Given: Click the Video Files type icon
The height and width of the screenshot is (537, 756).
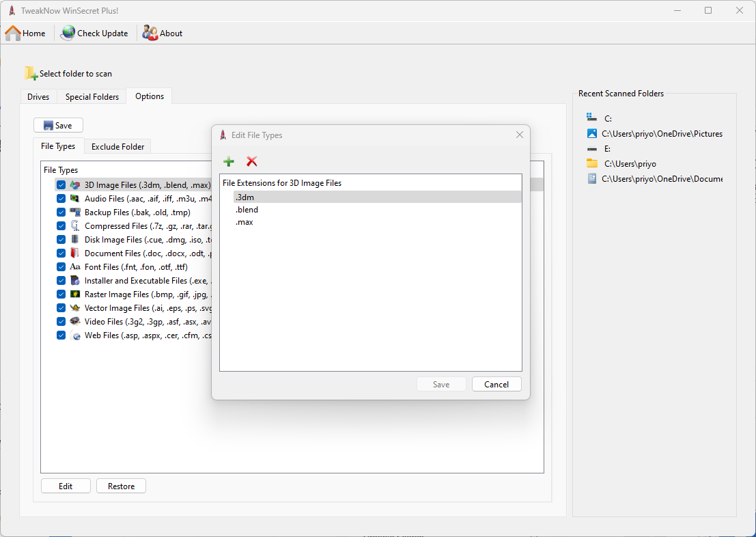Looking at the screenshot, I should pos(74,321).
